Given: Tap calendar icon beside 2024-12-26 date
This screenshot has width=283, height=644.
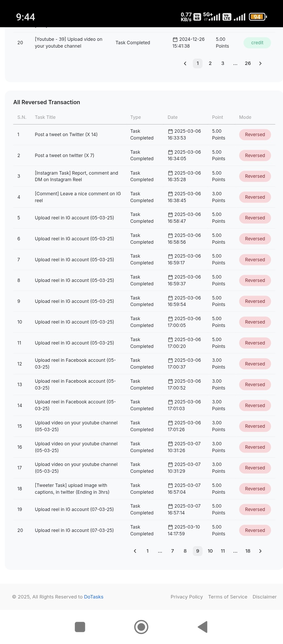Looking at the screenshot, I should 175,39.
